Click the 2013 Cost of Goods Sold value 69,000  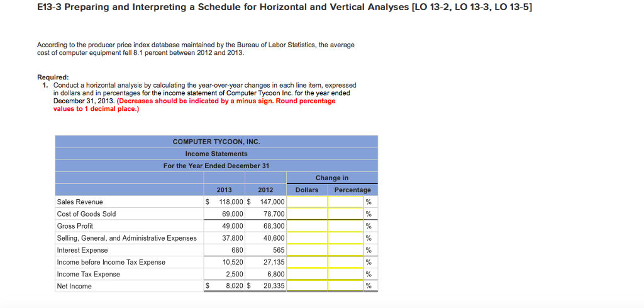point(233,214)
